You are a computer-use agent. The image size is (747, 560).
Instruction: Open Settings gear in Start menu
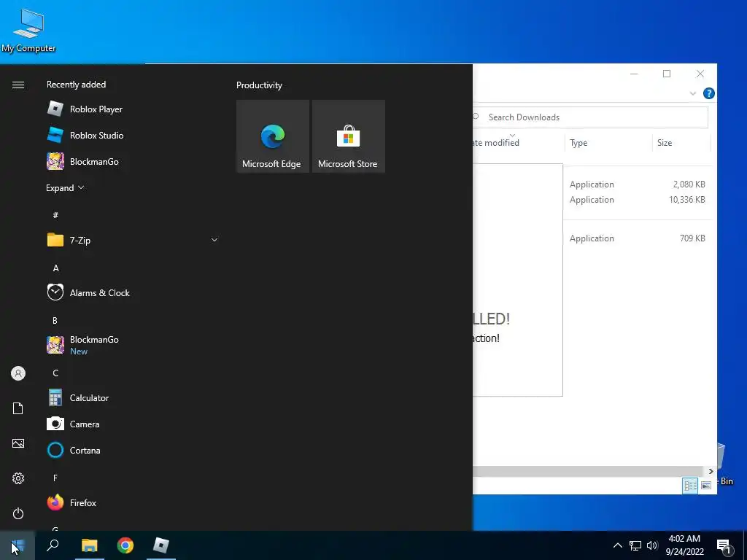coord(18,478)
